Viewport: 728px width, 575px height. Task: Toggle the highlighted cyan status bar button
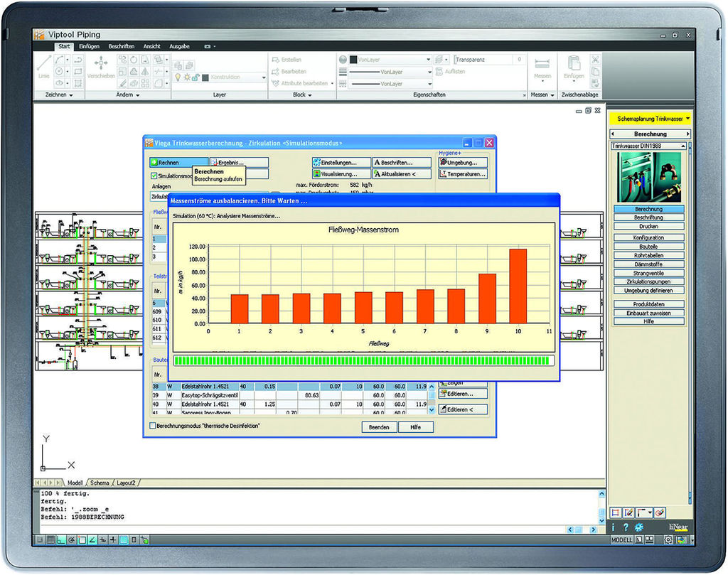tap(124, 539)
